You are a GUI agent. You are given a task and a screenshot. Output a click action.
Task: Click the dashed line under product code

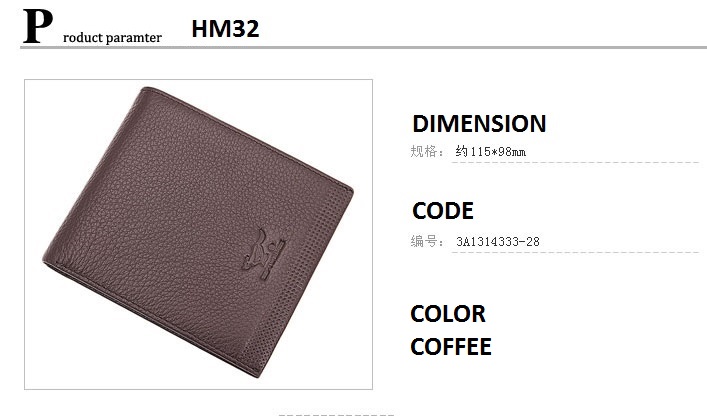[575, 252]
